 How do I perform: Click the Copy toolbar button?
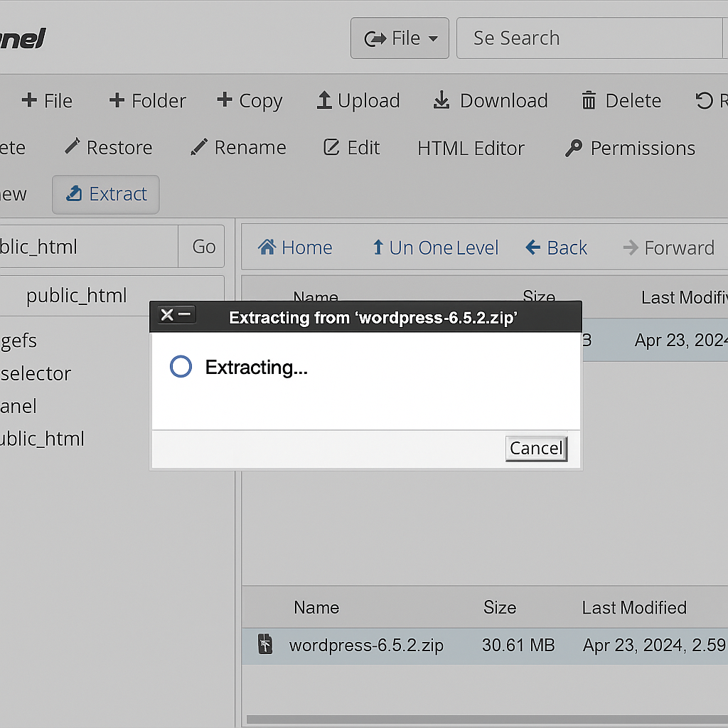click(x=250, y=101)
